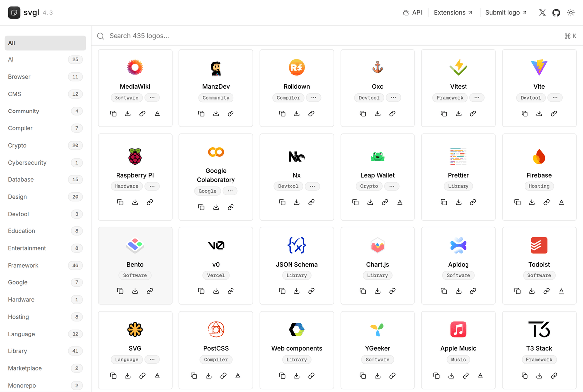
Task: Expand extra categories on SVG card
Action: pos(152,360)
